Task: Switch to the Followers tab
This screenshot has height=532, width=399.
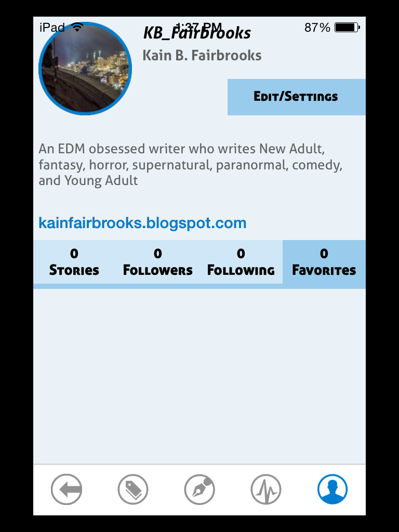Action: coord(158,262)
